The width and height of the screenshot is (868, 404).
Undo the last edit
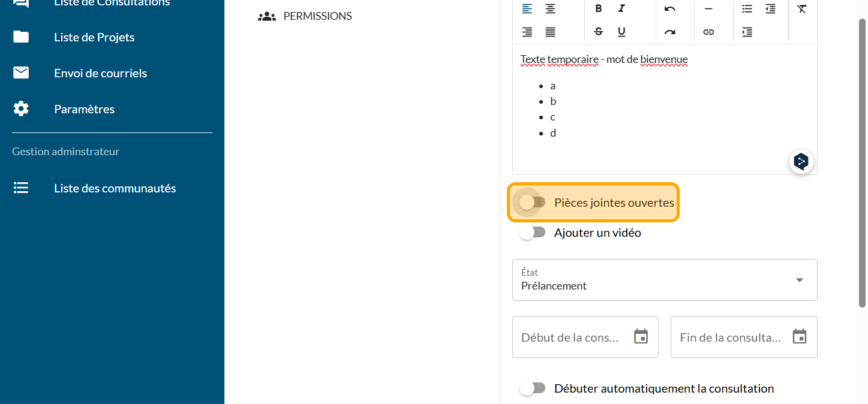coord(670,8)
